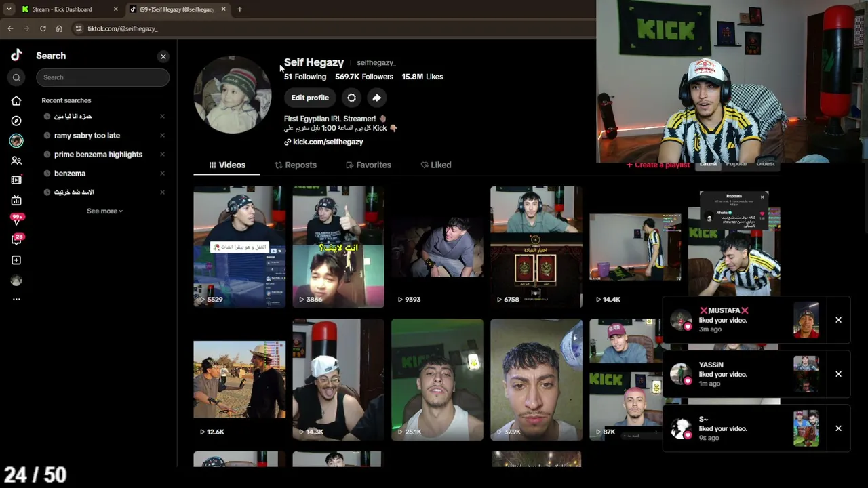Screen dimensions: 868x488
Task: Select recent search 'prime benzema highlights'
Action: tap(98, 155)
